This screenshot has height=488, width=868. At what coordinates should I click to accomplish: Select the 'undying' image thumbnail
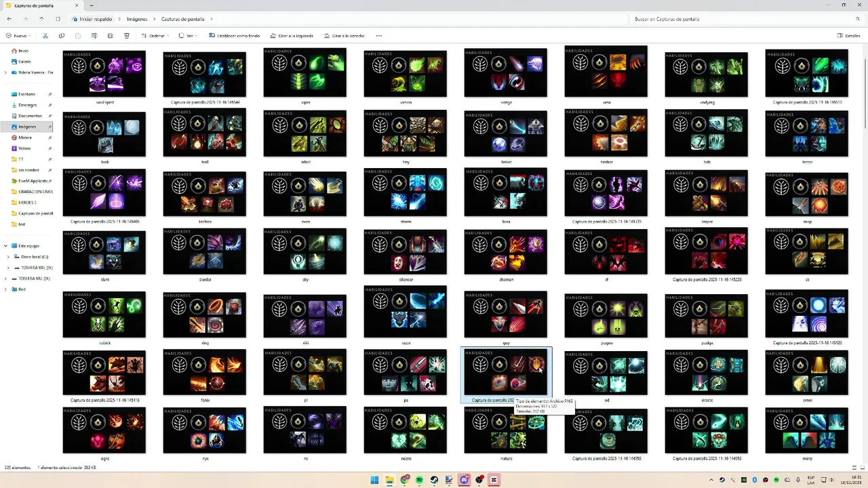click(x=707, y=74)
